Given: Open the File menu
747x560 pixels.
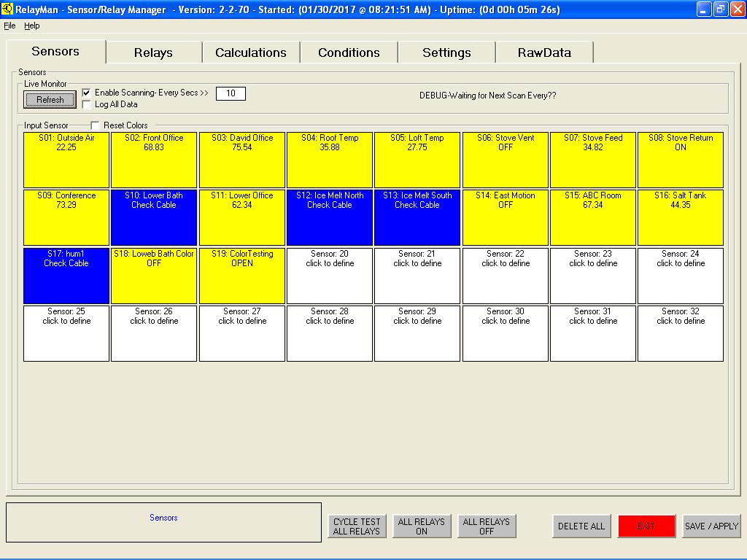Looking at the screenshot, I should [x=9, y=26].
